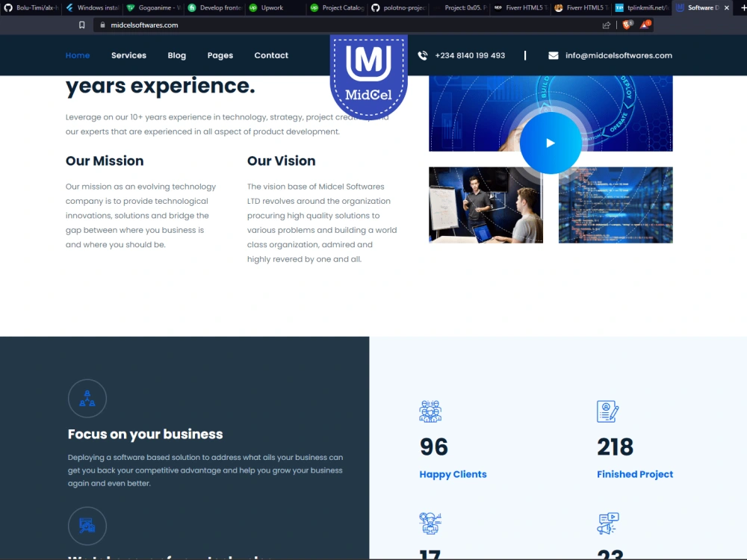Screen dimensions: 747x560
Task: Email info@midcelsoftwares.com link
Action: (619, 56)
